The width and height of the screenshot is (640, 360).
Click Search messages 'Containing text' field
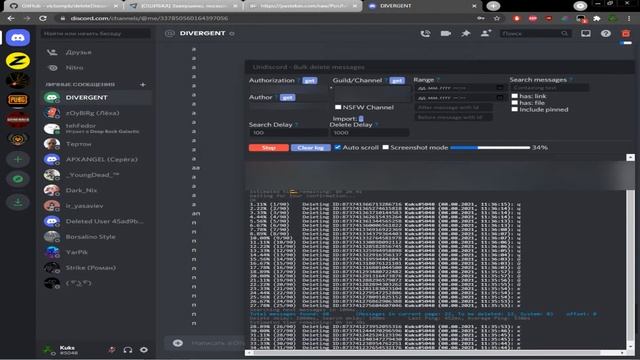click(x=550, y=87)
